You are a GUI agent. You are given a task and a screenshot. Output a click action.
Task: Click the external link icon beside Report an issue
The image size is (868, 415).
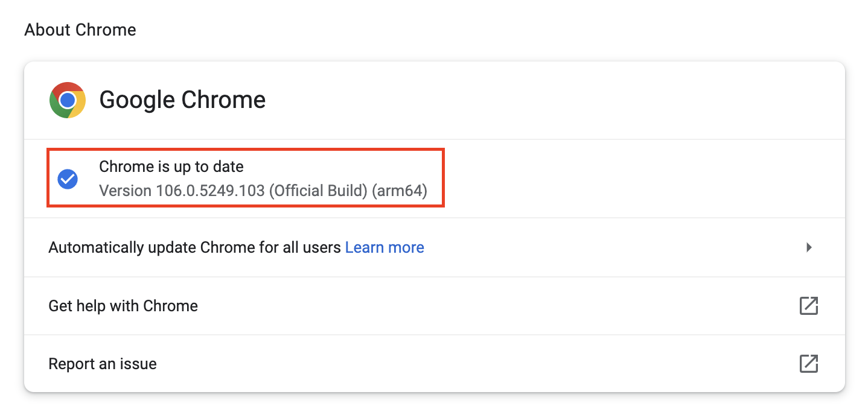(x=809, y=364)
